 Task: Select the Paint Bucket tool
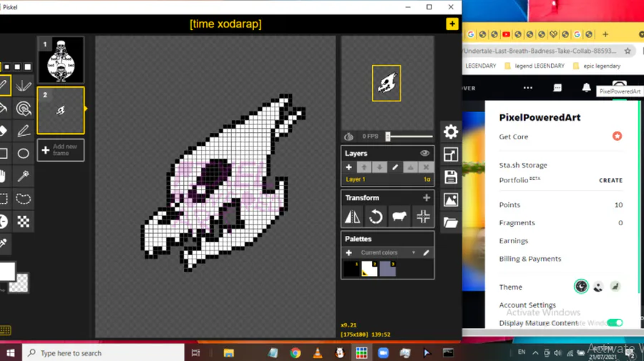[4, 109]
